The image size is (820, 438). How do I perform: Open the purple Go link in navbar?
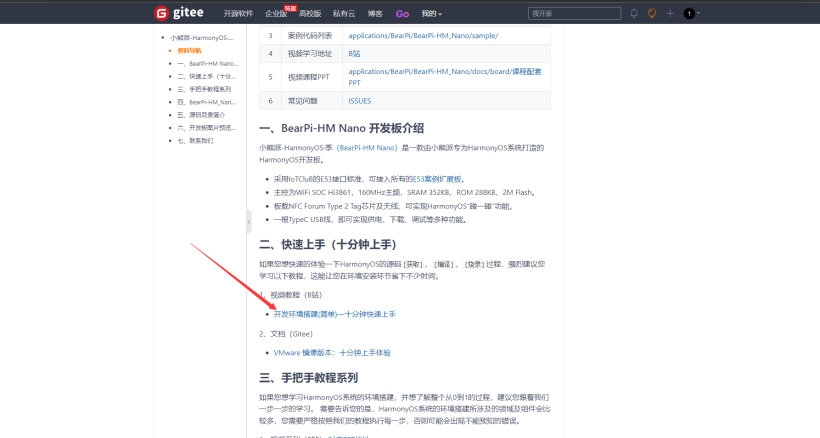point(402,14)
